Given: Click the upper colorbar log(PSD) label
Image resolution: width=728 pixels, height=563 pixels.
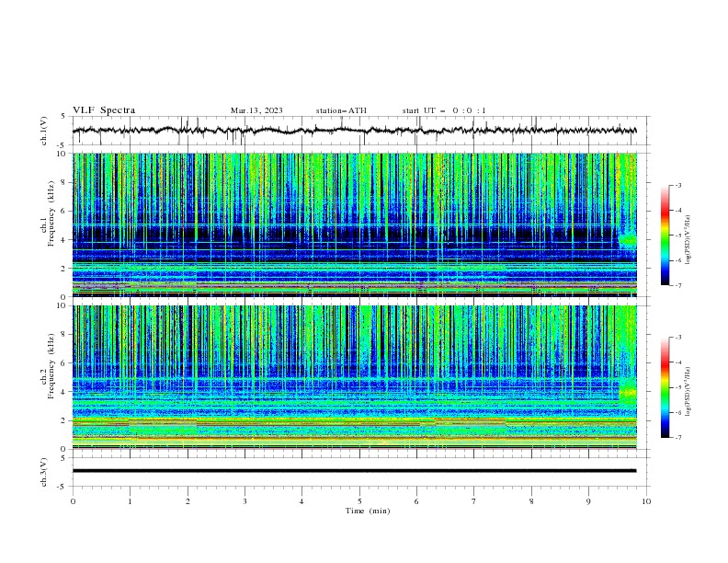Looking at the screenshot, I should click(x=688, y=240).
